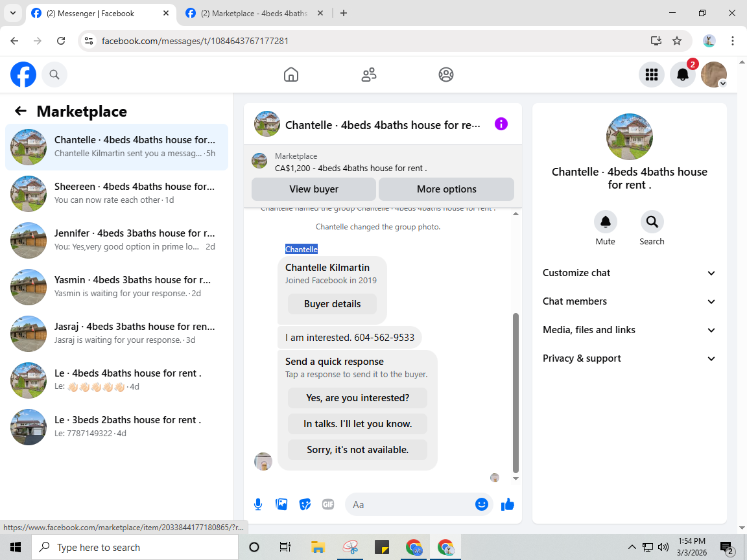Open File Explorer from taskbar
This screenshot has height=560, width=747.
click(318, 547)
